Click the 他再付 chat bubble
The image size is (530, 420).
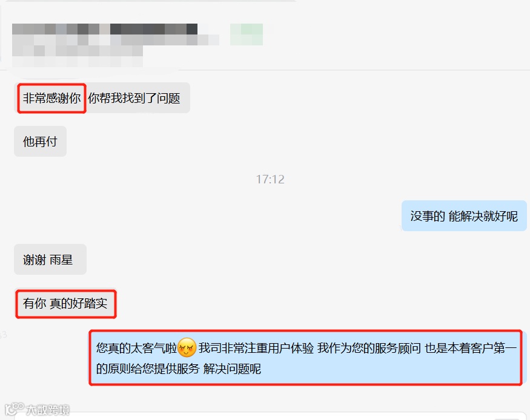coord(40,142)
